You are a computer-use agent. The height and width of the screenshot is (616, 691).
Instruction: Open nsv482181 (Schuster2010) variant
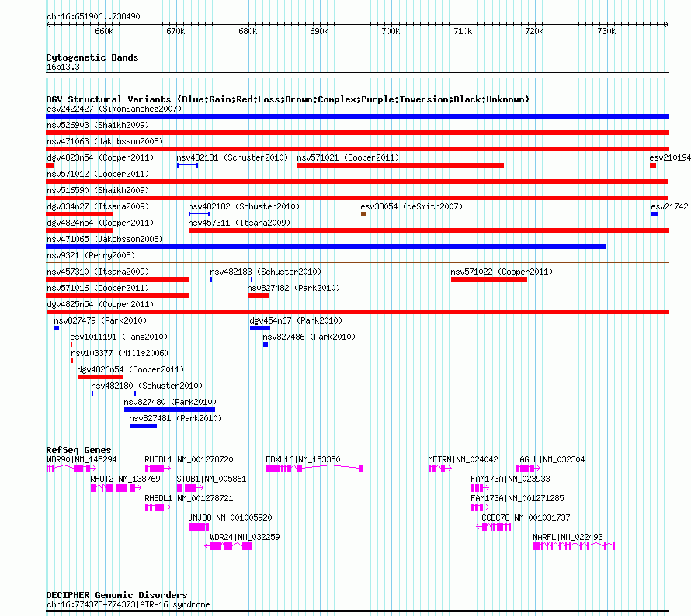[x=232, y=157]
